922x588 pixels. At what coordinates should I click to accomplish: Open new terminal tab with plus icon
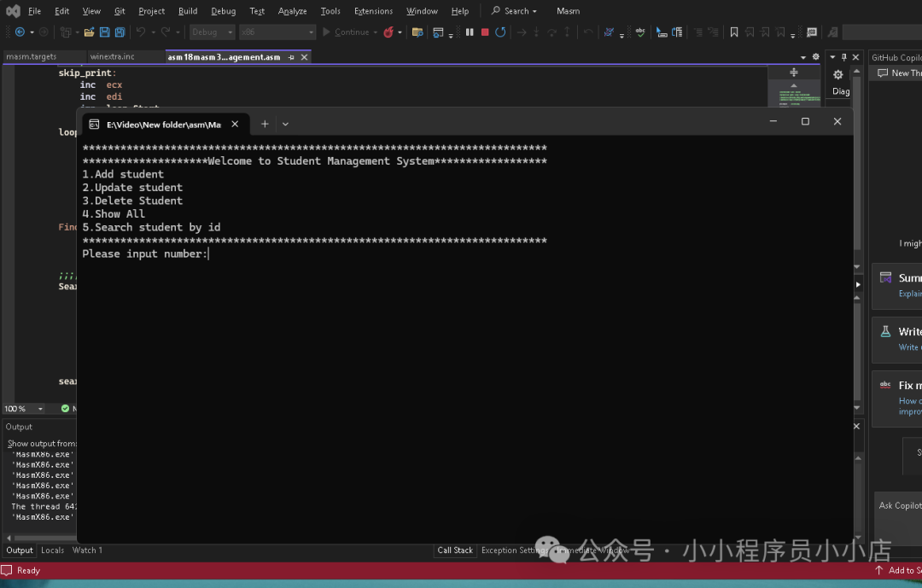tap(265, 124)
